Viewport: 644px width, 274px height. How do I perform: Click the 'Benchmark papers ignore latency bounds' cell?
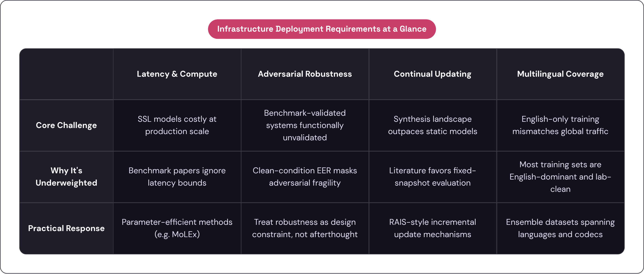pos(177,177)
